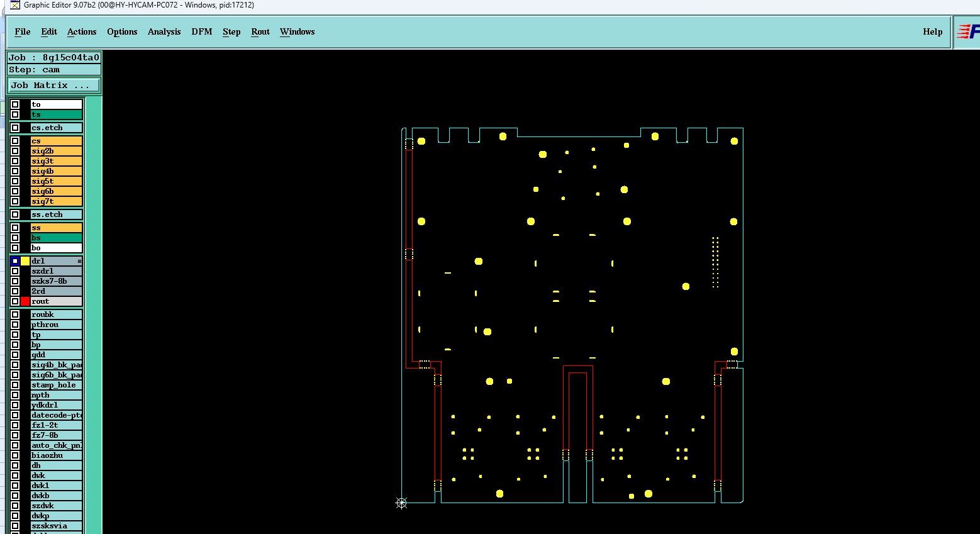Screen dimensions: 980x534
Task: Select layer name sig6b
Action: [57, 191]
